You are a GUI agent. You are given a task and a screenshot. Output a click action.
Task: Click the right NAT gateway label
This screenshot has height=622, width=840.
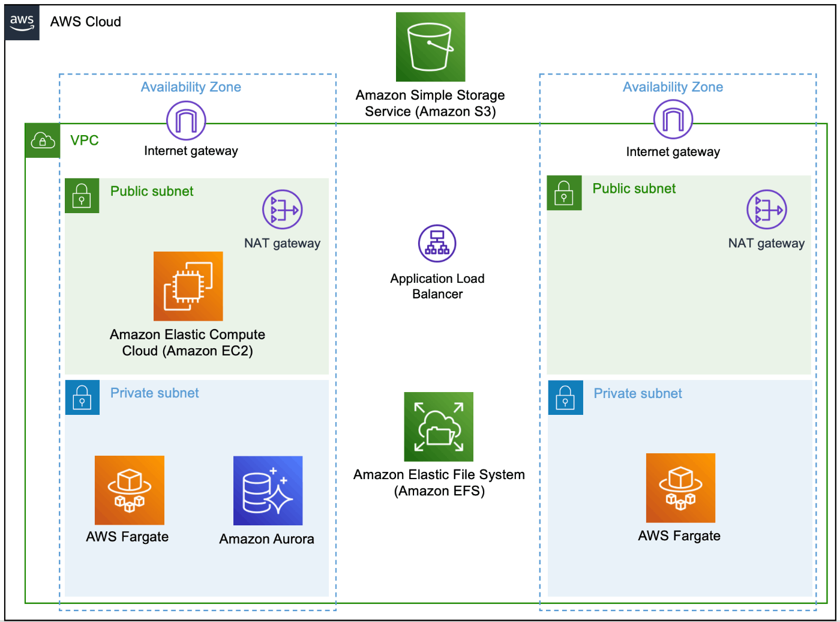766,243
